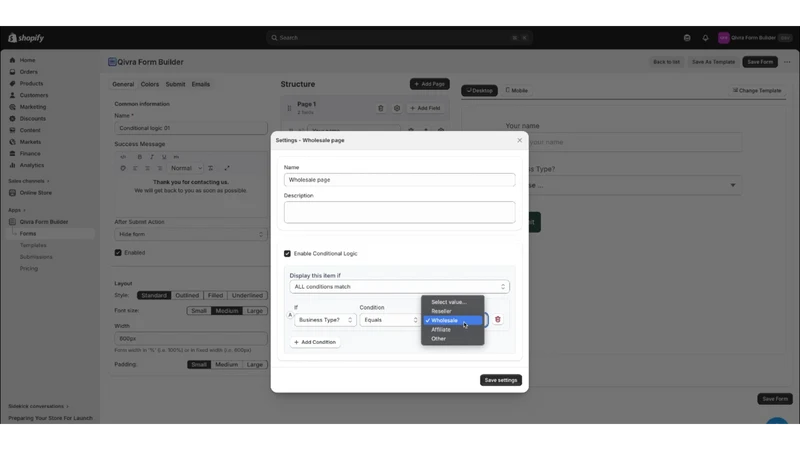Open Customers in the sidebar

pyautogui.click(x=34, y=95)
